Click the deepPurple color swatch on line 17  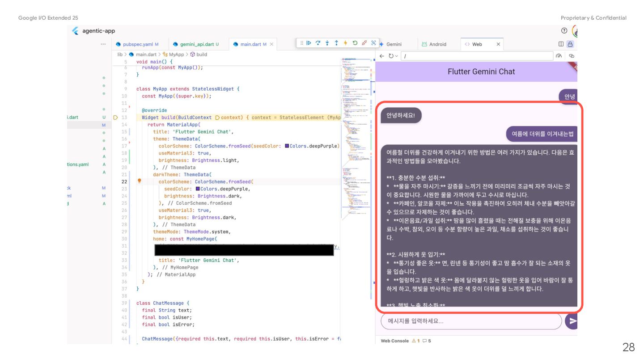pyautogui.click(x=287, y=146)
